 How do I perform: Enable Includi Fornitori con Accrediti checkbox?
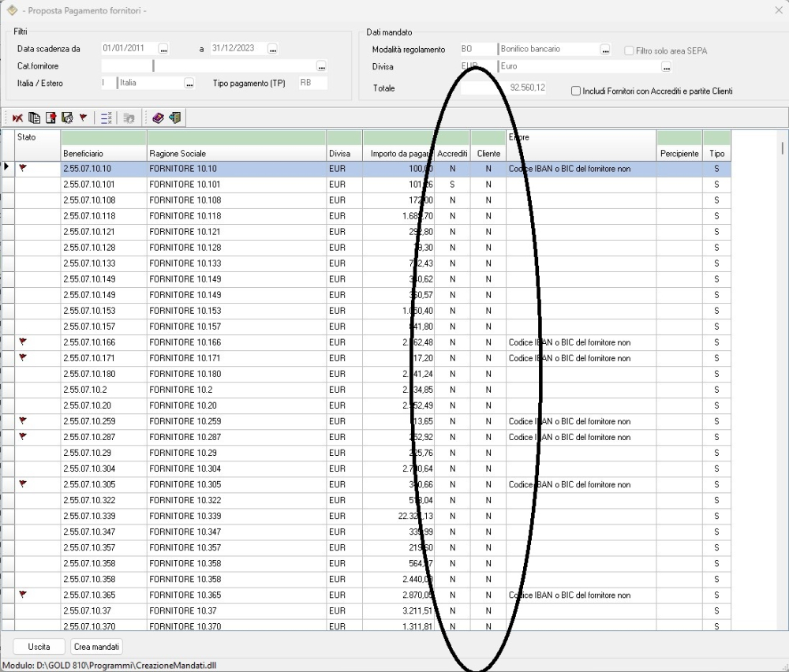coord(576,91)
